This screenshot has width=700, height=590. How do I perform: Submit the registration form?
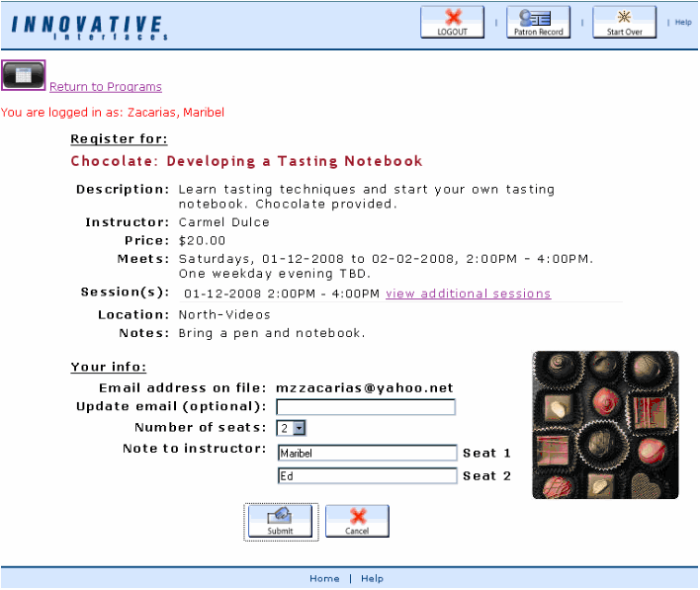(281, 521)
